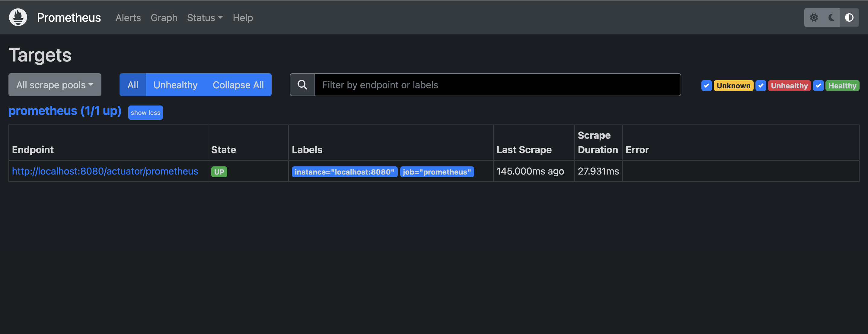868x334 pixels.
Task: Focus the Filter by endpoint or labels field
Action: (497, 85)
